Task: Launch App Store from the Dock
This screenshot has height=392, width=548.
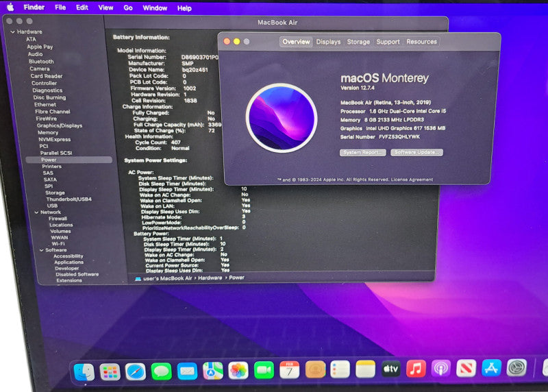Action: [x=491, y=368]
